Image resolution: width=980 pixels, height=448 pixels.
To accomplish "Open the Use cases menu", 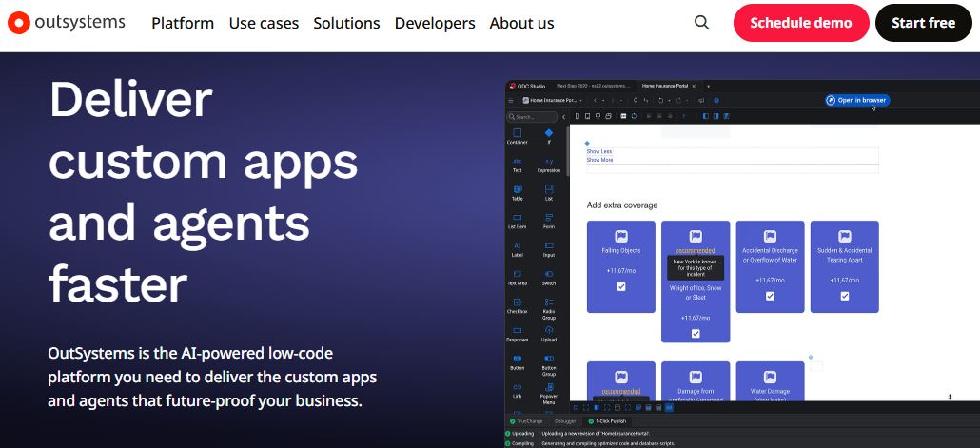I will click(x=264, y=23).
